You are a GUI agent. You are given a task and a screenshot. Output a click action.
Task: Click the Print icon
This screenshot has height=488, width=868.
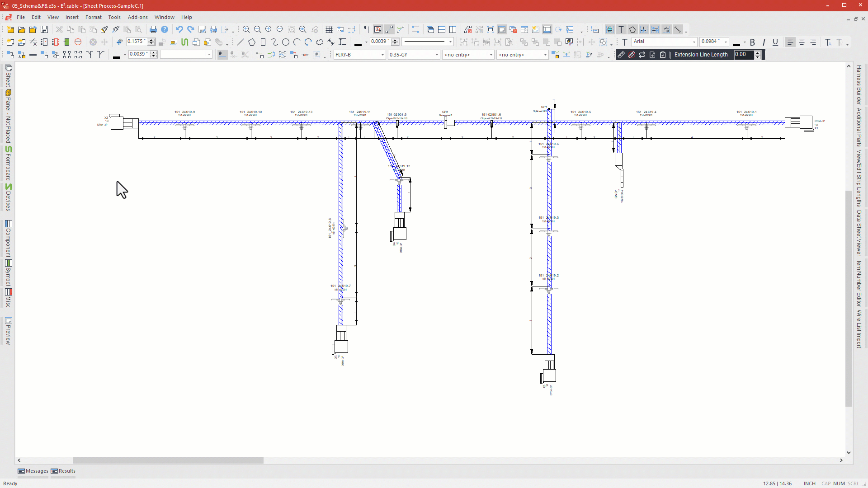coord(152,29)
